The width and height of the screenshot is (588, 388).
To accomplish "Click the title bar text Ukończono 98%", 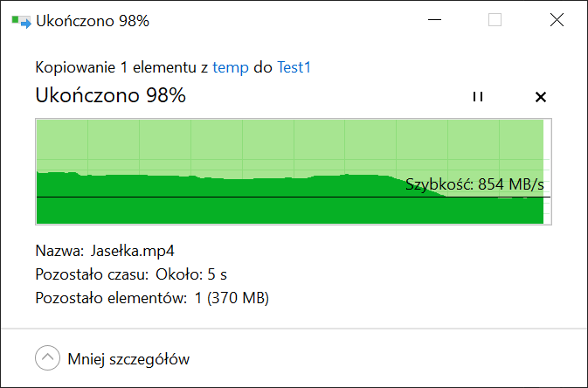I will click(93, 21).
